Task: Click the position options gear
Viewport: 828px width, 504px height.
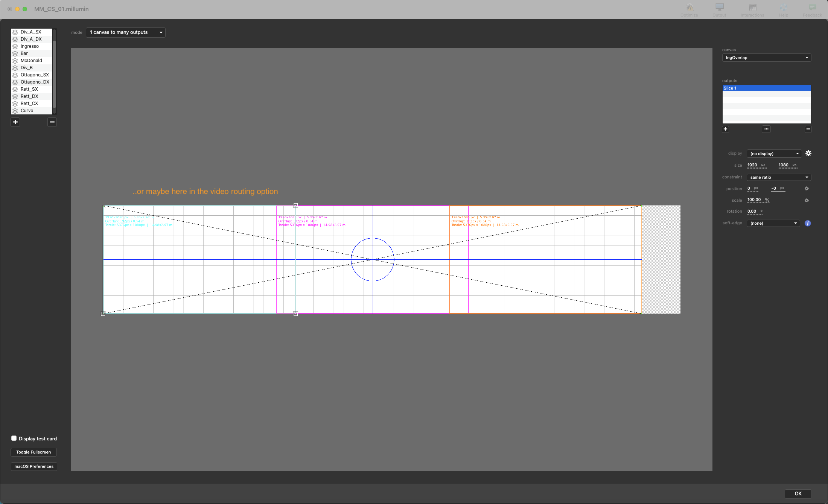Action: click(x=807, y=189)
